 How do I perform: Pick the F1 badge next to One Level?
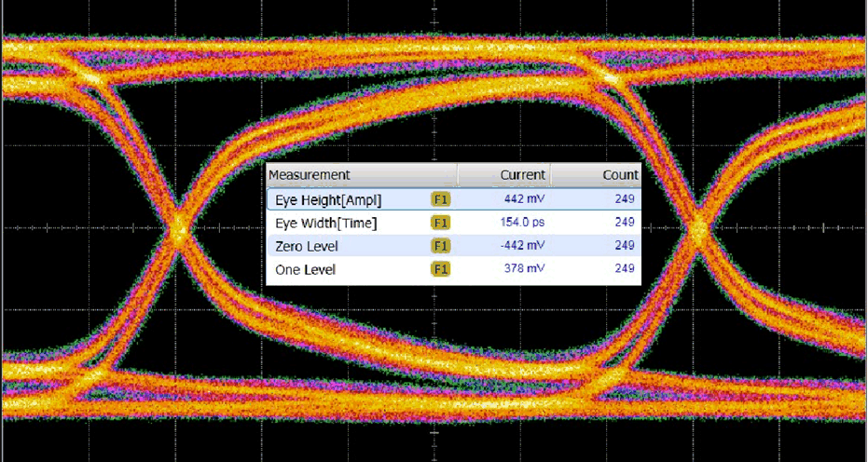point(441,269)
